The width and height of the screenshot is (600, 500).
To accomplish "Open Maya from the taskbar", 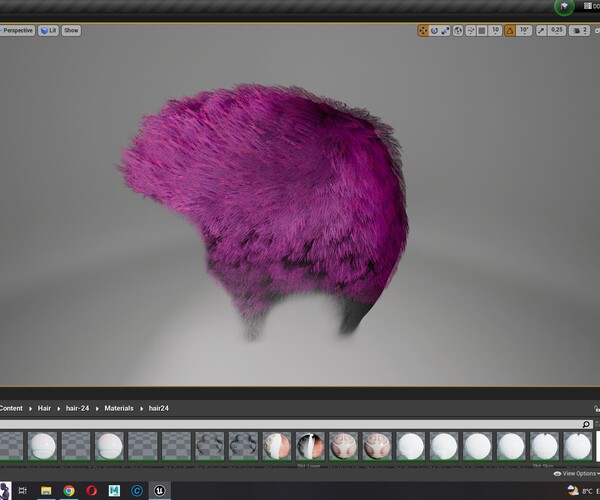I will (114, 490).
